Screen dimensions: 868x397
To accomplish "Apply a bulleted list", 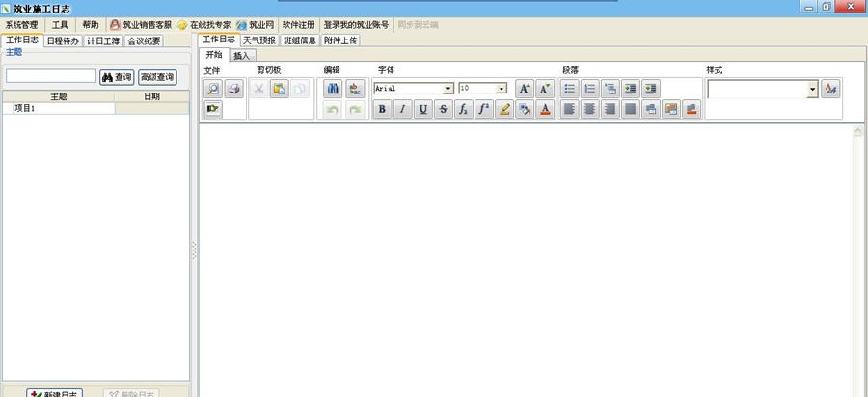I will (x=570, y=89).
